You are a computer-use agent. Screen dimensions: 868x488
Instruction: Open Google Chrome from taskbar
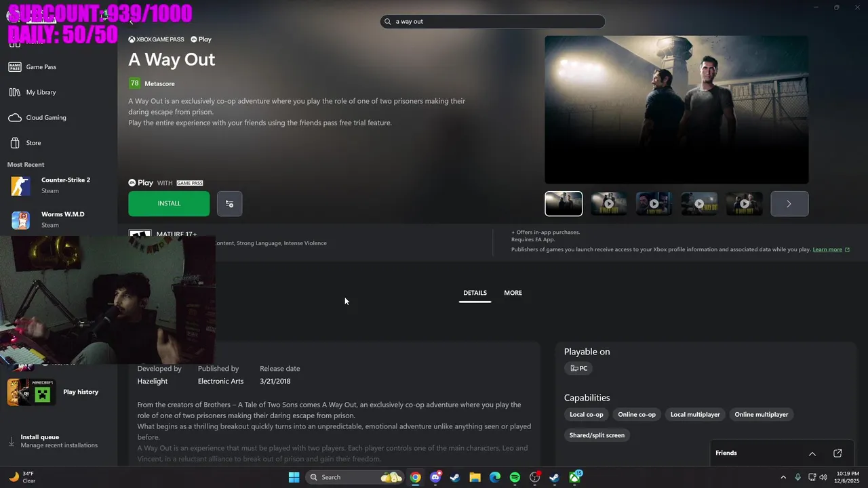coord(415,477)
